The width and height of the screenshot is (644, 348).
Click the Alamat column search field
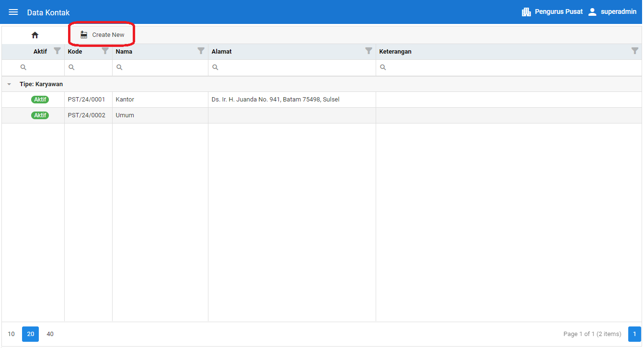295,67
